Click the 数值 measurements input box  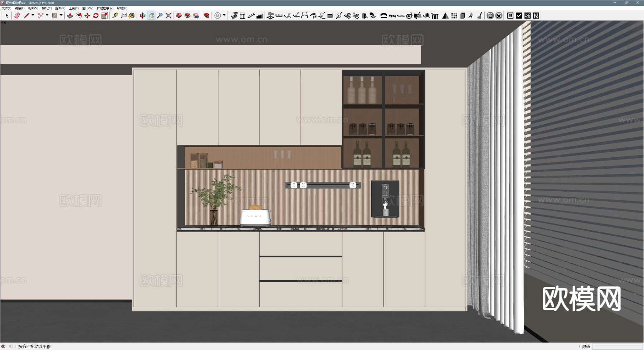click(x=618, y=346)
